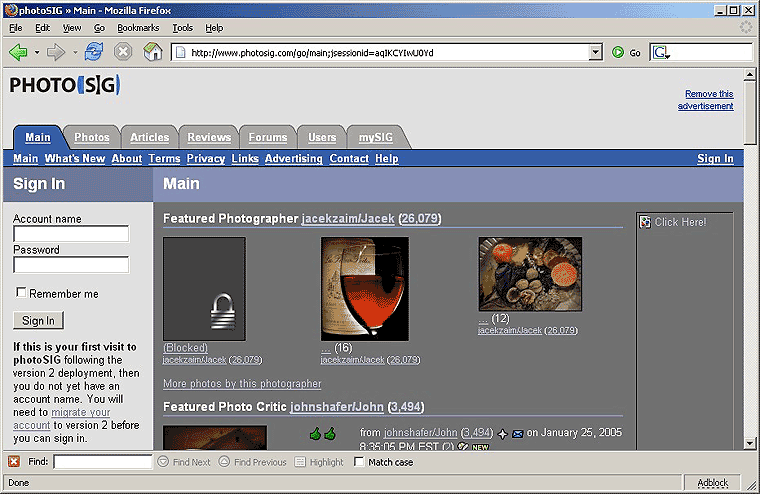The width and height of the screenshot is (760, 494).
Task: Switch to the Articles tab
Action: click(x=149, y=137)
